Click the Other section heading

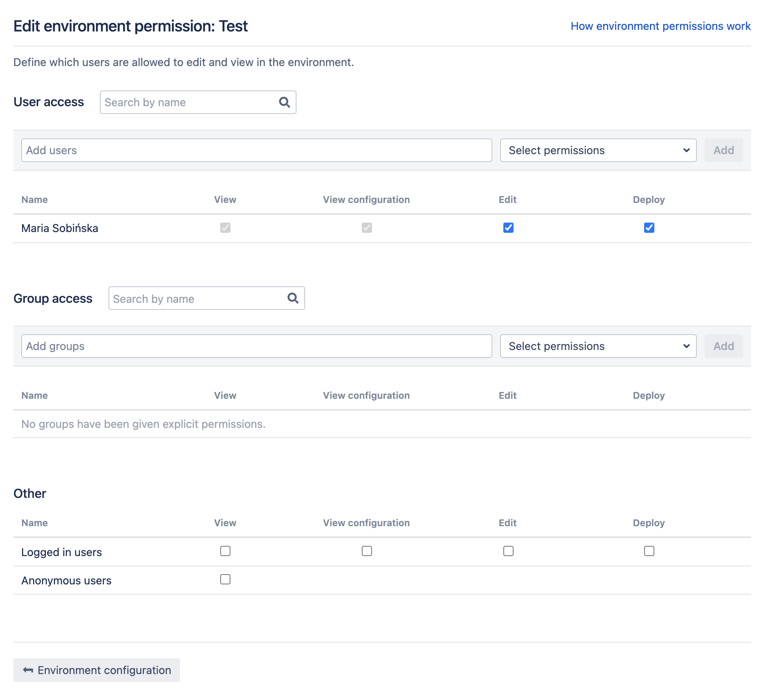[x=30, y=494]
